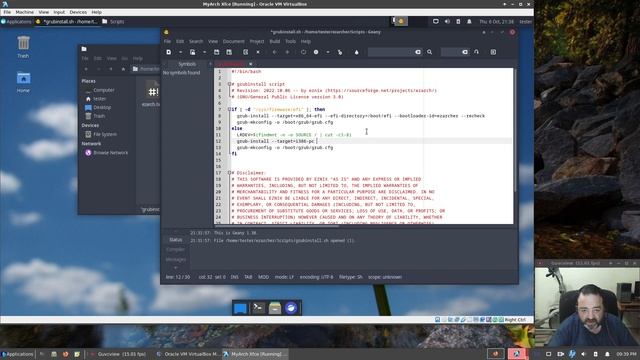This screenshot has width=640, height=360.
Task: Open the Build dropdown arrow in toolbar
Action: [328, 52]
